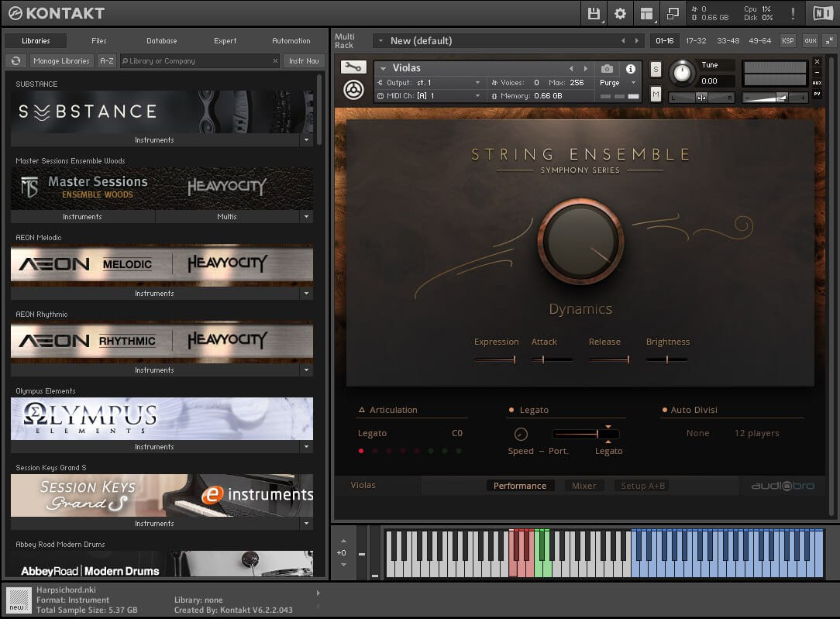This screenshot has width=840, height=619.
Task: Shift keyboard octave down arrow
Action: [x=343, y=565]
